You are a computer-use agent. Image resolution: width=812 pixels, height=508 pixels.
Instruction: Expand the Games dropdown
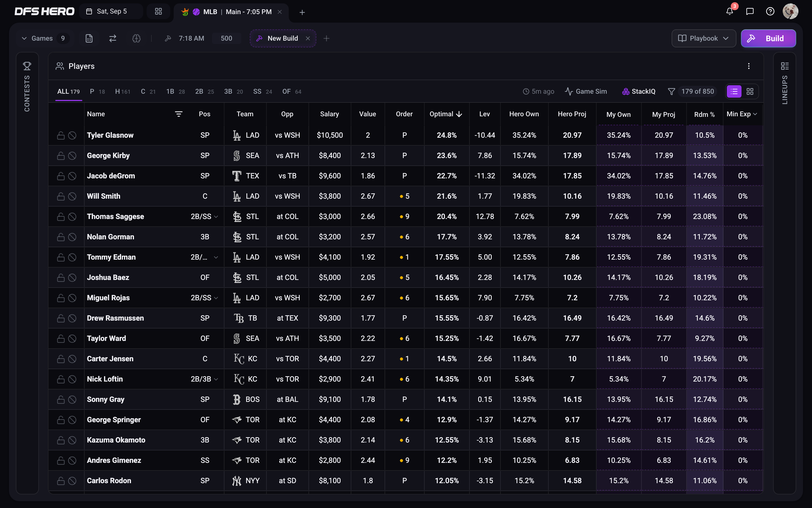pos(45,38)
